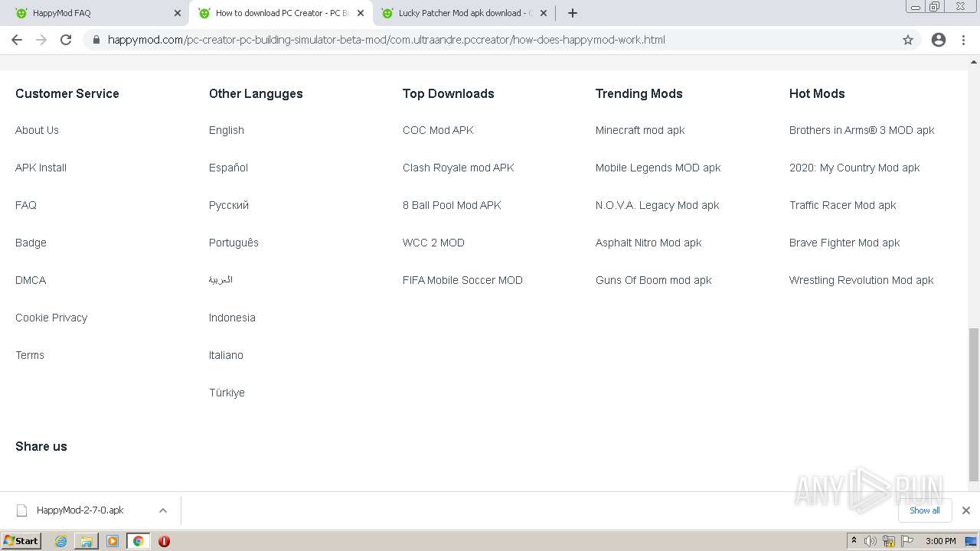Open N.O.V.A. Legacy Mod apk link
The width and height of the screenshot is (980, 551).
tap(658, 205)
